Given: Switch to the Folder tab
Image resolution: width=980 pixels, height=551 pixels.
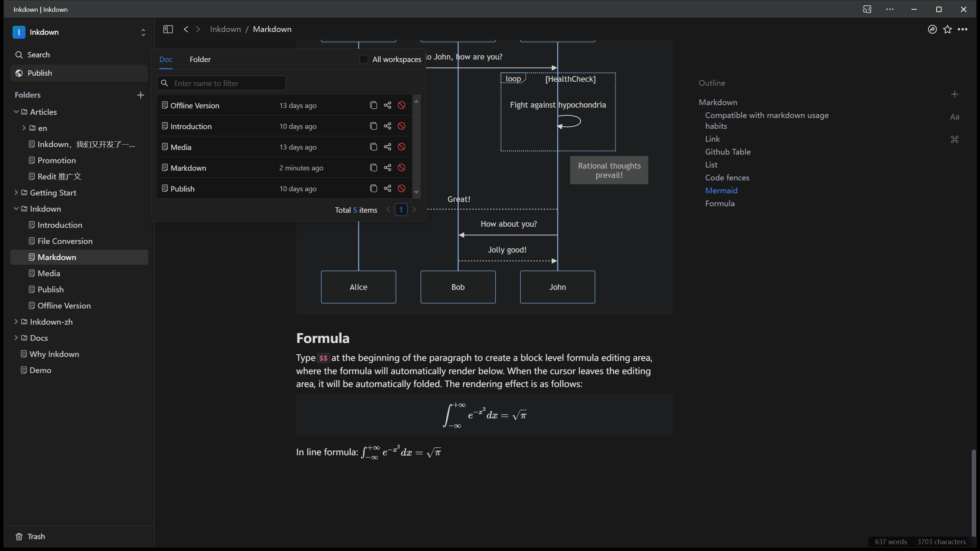Looking at the screenshot, I should [x=200, y=59].
